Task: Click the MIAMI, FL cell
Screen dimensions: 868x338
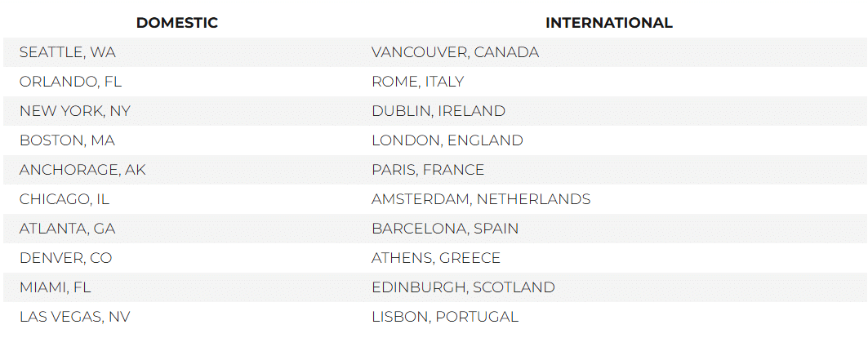Action: click(55, 287)
